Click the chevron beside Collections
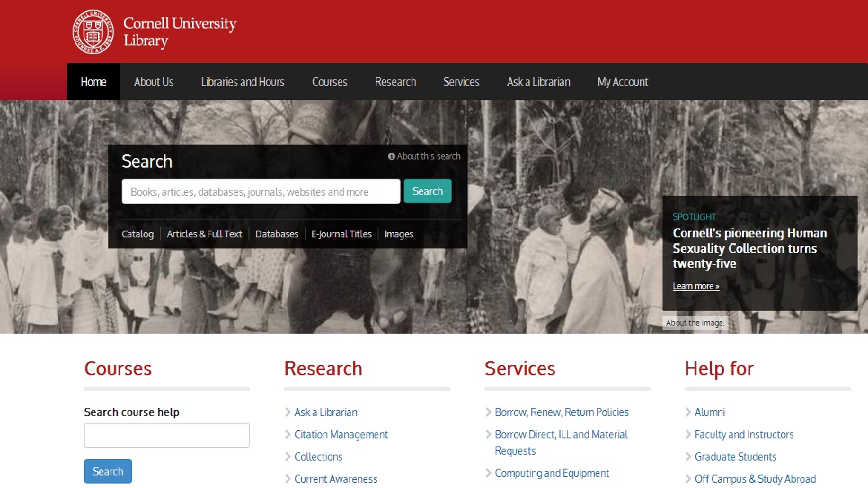The height and width of the screenshot is (488, 868). tap(287, 456)
